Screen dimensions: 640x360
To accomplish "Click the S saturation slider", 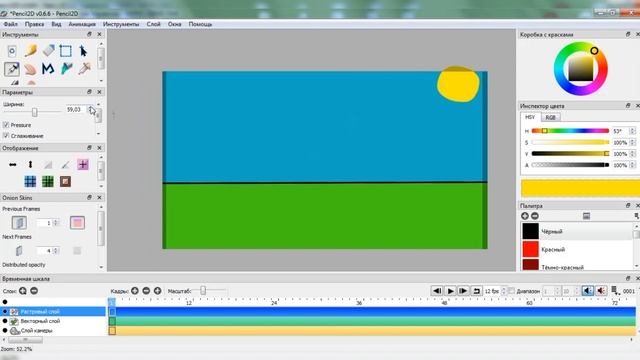I will (570, 142).
